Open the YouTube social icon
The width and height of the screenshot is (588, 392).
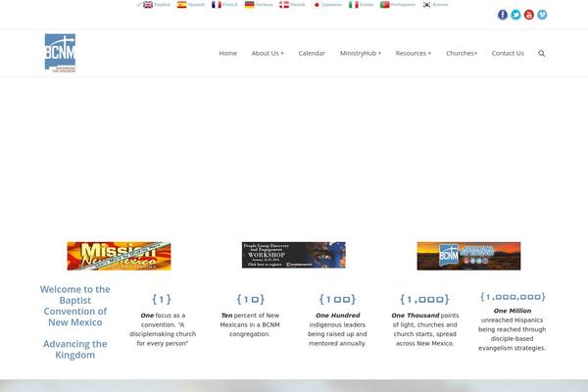529,15
